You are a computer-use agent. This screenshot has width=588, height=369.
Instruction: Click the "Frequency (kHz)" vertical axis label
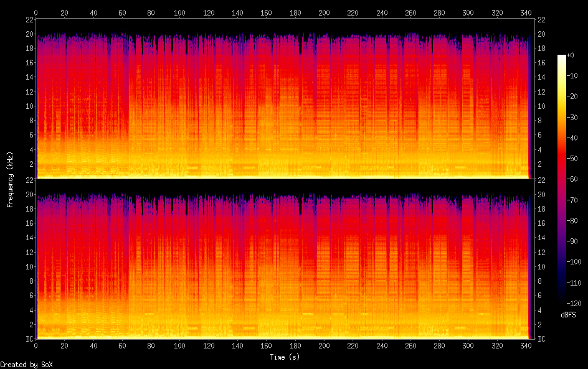[x=10, y=179]
